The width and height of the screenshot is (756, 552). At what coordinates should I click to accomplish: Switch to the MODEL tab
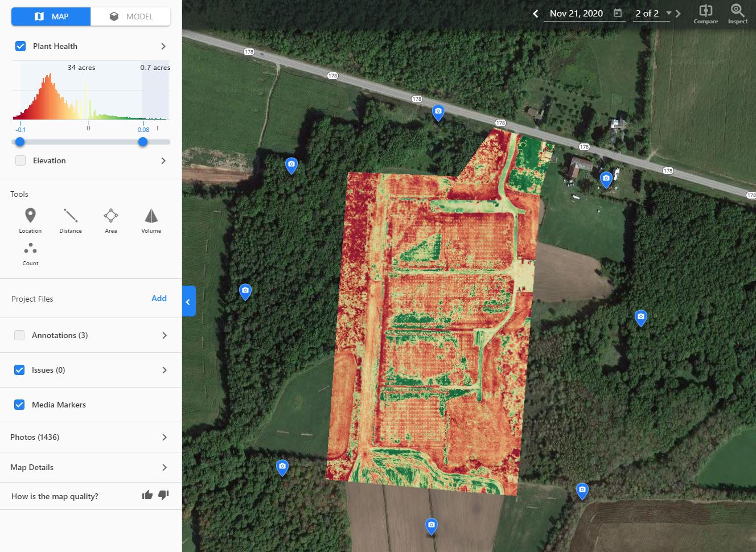pyautogui.click(x=131, y=17)
